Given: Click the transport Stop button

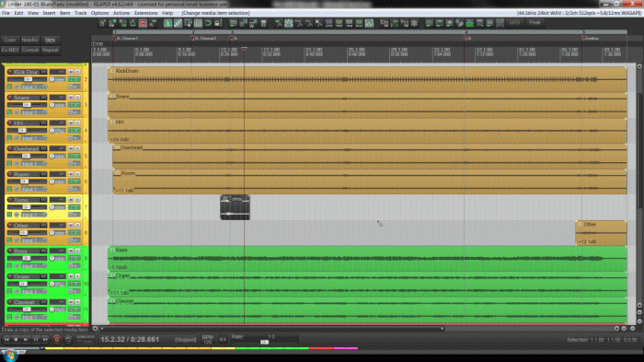Looking at the screenshot, I should click(x=16, y=339).
